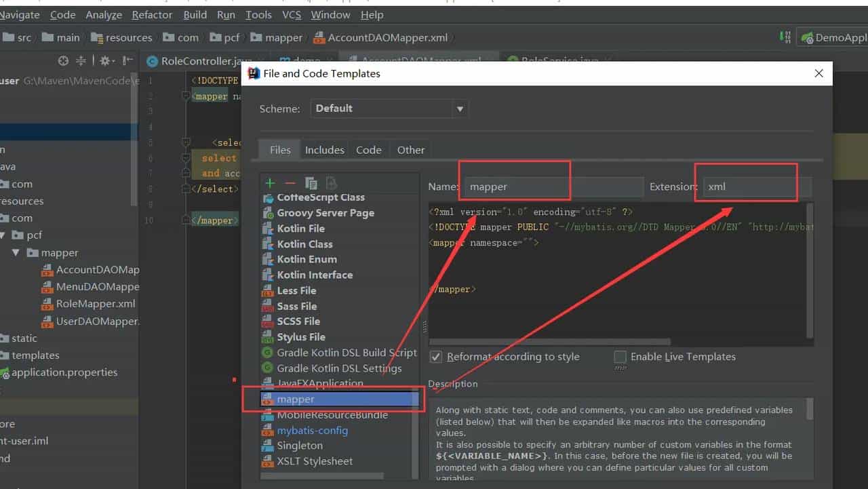Click the Hide Project panel icon

pos(125,61)
